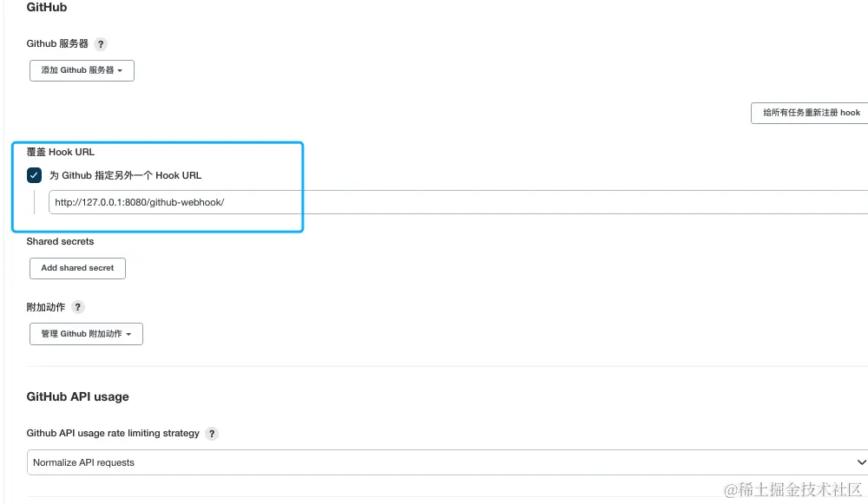Click the Hook URL input field

coord(458,202)
